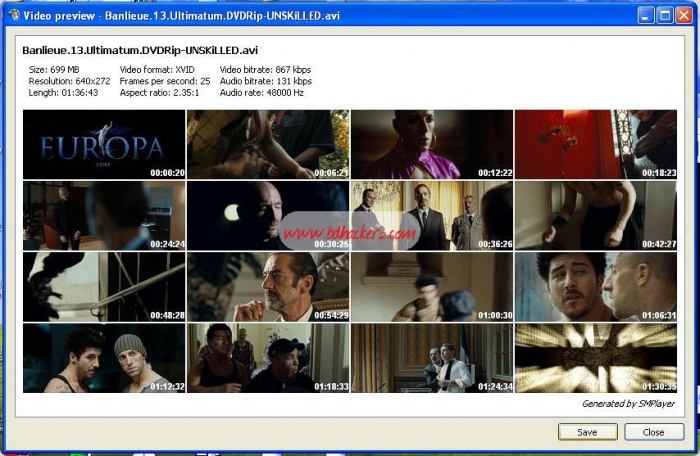
Task: Select the thumbnail at 01:00:30
Action: click(x=432, y=287)
